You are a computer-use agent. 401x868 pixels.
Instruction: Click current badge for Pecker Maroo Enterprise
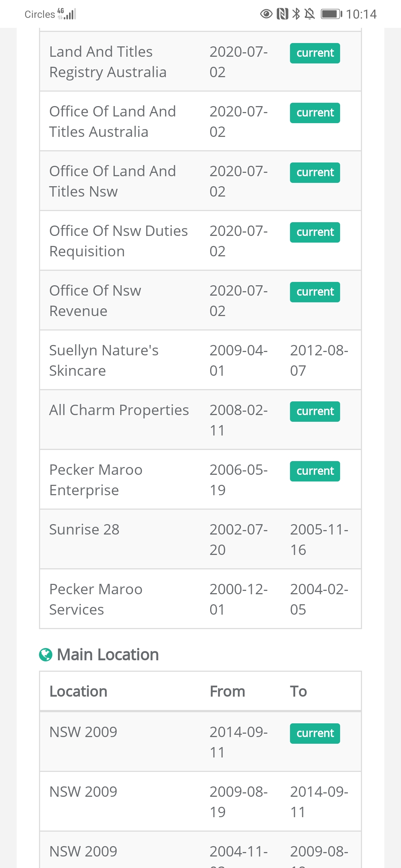[x=315, y=471]
